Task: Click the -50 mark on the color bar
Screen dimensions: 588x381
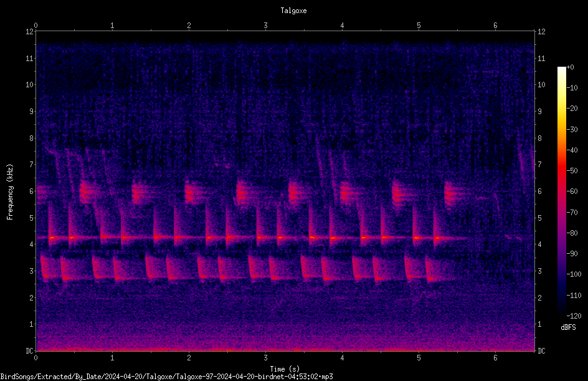Action: [572, 170]
